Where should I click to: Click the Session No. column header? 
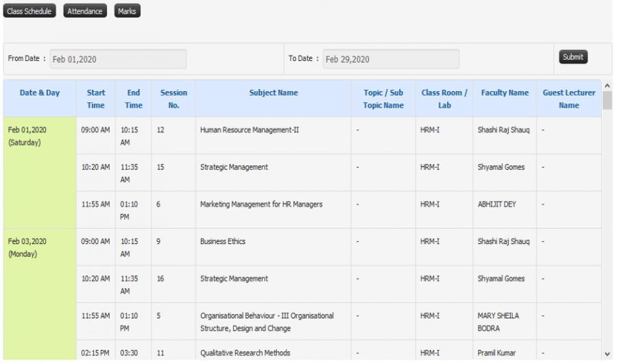(x=173, y=99)
